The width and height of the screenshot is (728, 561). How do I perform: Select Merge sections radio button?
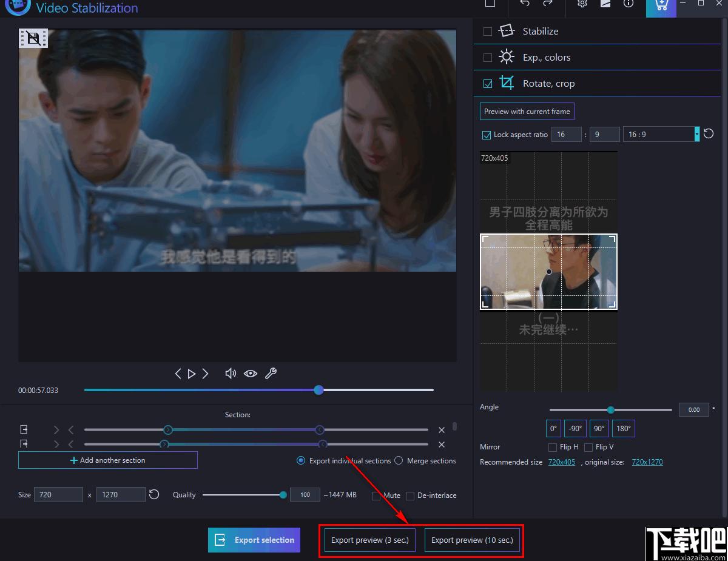(399, 460)
